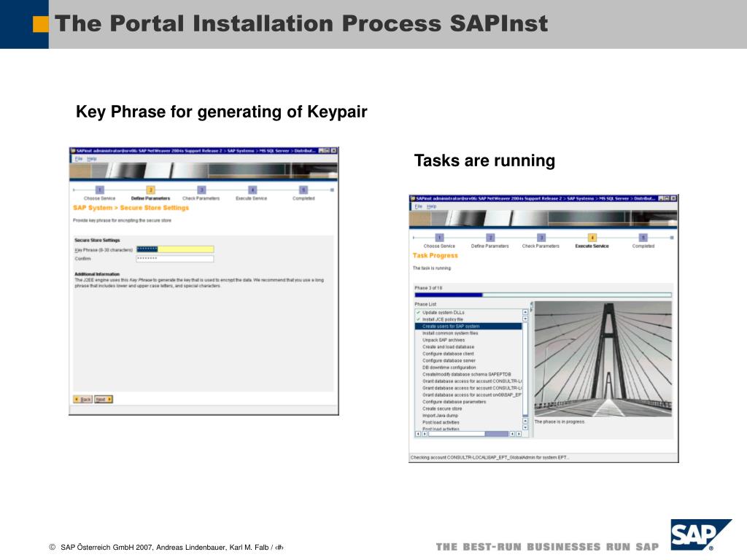Click the SAP logo on the slide
The image size is (747, 560).
click(x=700, y=534)
